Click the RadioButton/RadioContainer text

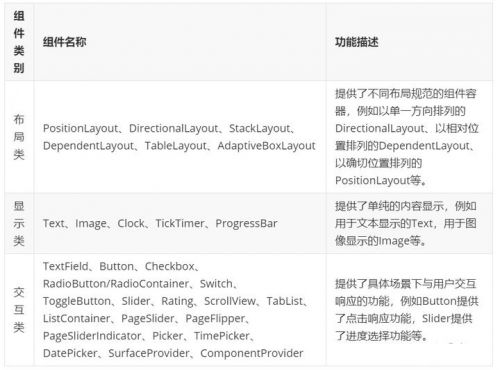click(x=116, y=284)
